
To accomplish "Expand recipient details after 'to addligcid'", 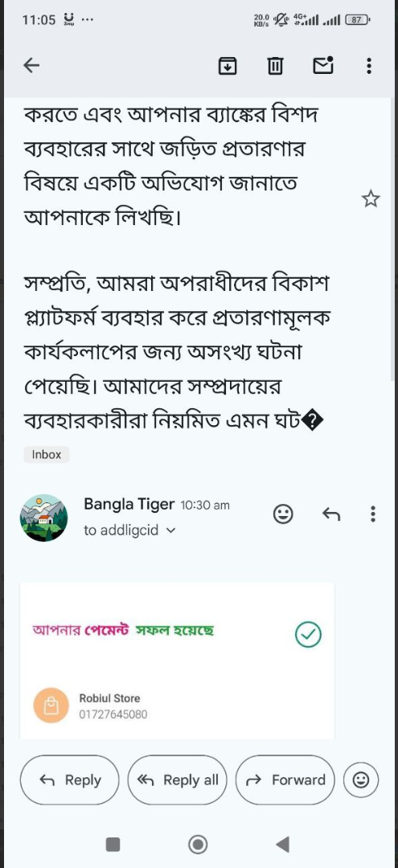I will 170,530.
